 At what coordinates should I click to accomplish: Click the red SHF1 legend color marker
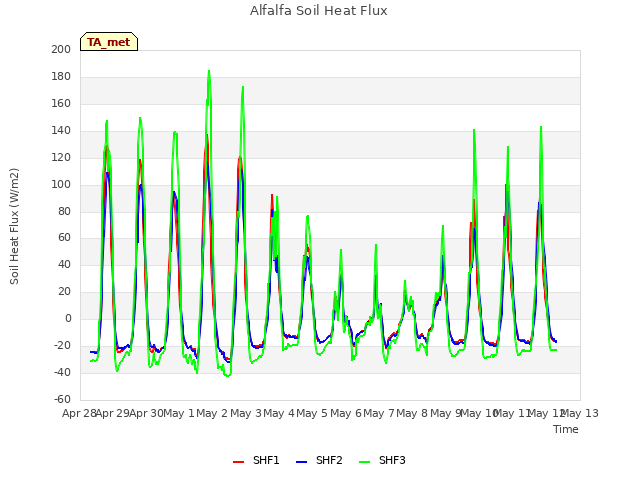tap(238, 462)
